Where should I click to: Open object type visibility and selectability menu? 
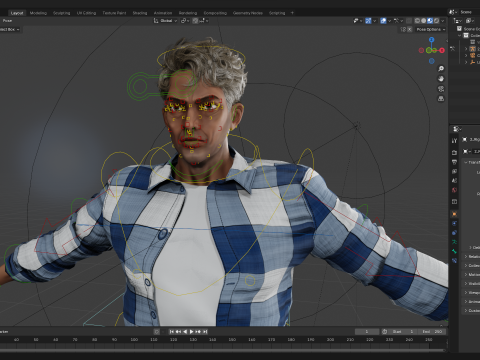[x=358, y=21]
